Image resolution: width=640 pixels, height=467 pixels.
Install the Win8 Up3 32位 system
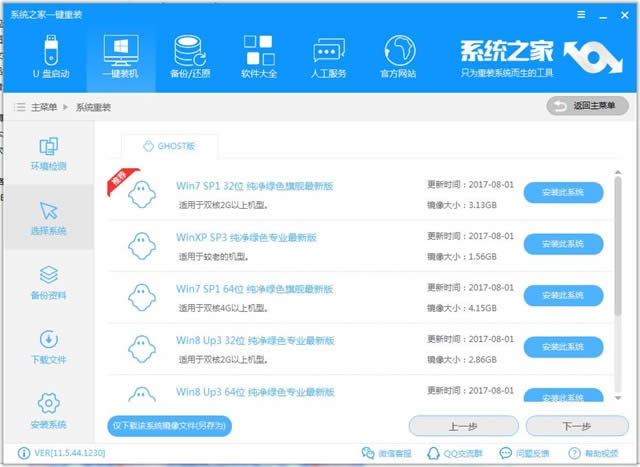coord(563,347)
